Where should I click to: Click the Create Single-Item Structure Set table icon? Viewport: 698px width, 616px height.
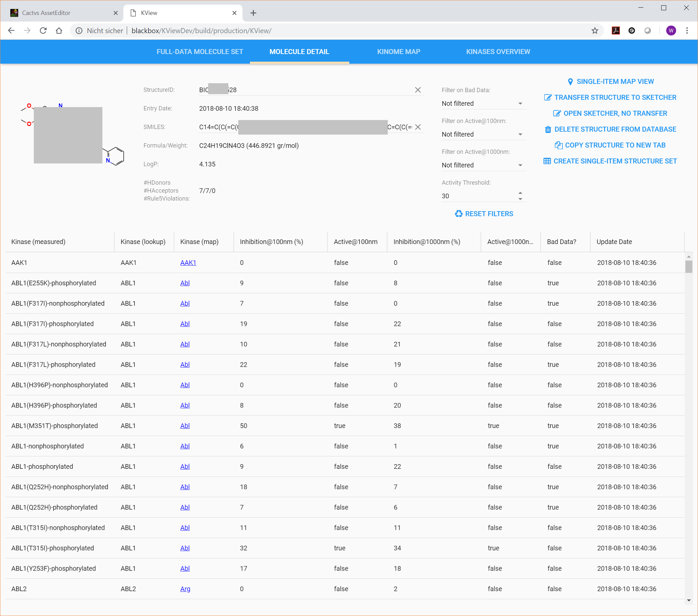[547, 161]
